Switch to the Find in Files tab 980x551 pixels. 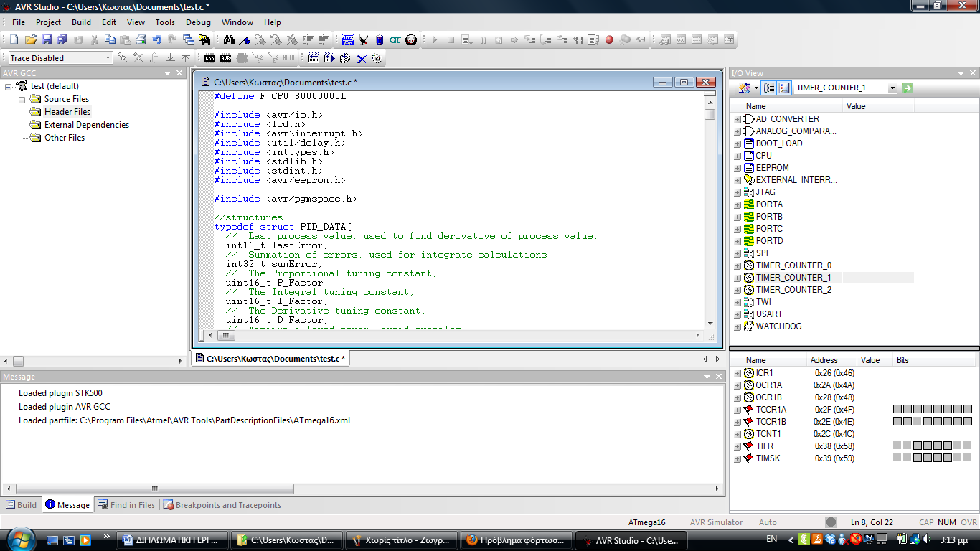coord(126,505)
